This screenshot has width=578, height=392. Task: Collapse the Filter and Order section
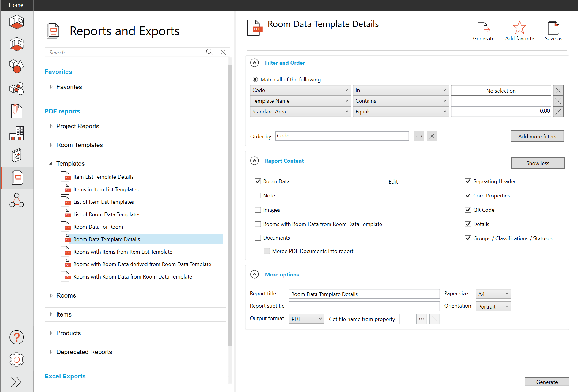254,63
